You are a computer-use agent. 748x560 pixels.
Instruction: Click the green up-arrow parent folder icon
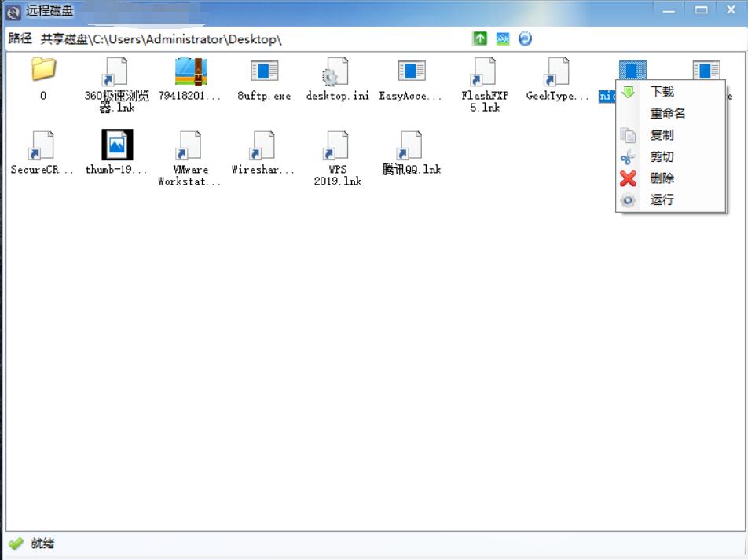479,38
